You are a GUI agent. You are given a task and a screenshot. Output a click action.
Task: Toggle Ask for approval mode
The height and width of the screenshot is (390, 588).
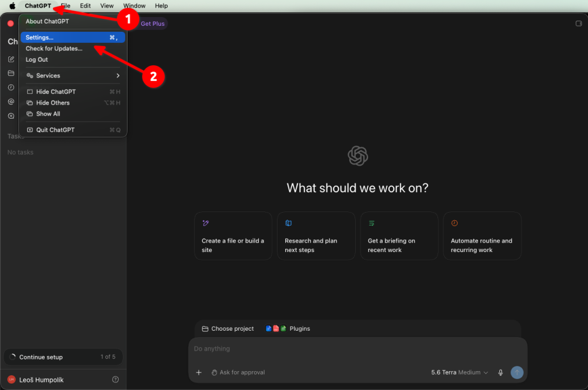[x=238, y=372]
